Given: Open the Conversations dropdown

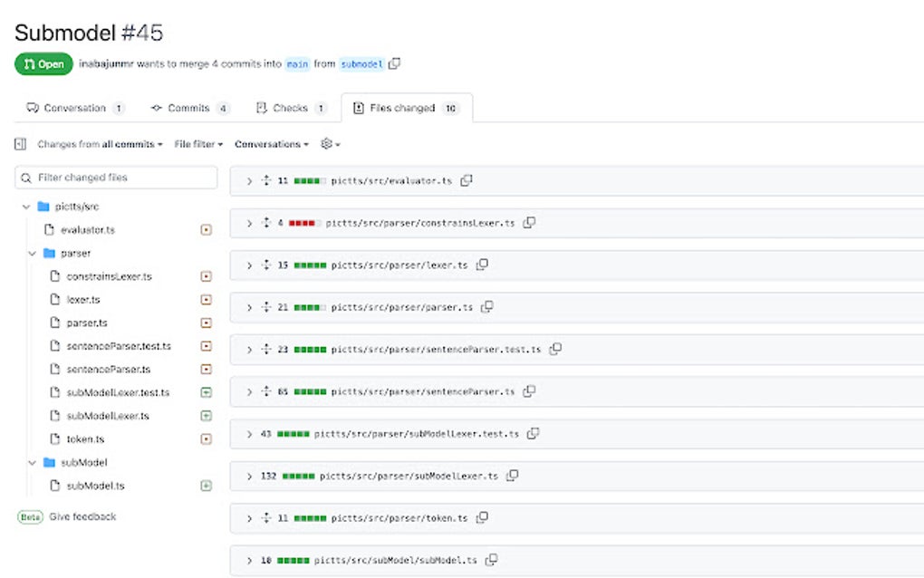Looking at the screenshot, I should coord(271,144).
